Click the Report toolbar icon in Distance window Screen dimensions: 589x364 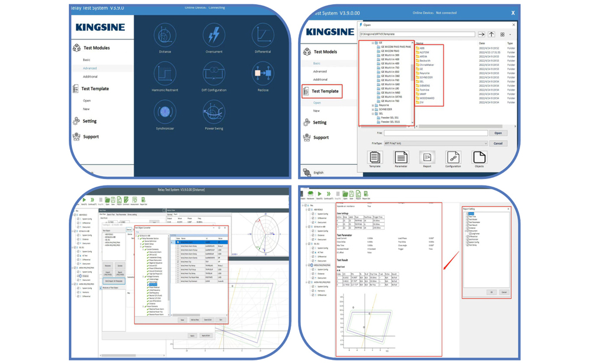(x=119, y=200)
